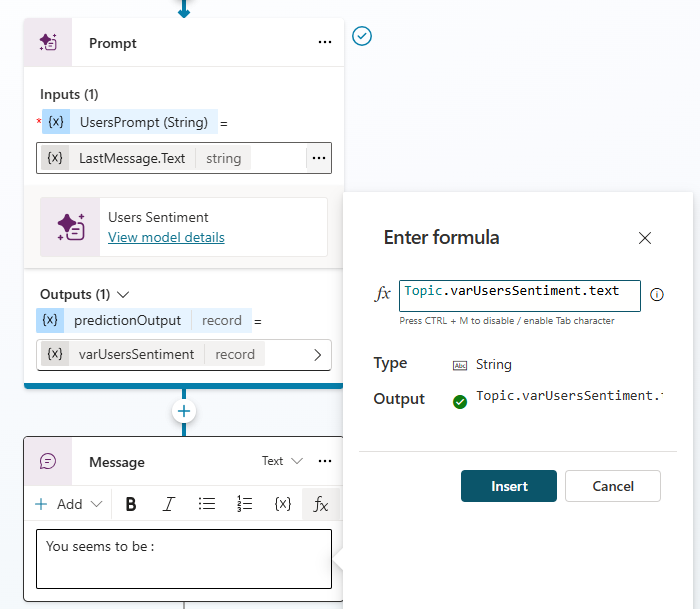
Task: Open the varUsersSentiment variable chevron
Action: point(318,354)
